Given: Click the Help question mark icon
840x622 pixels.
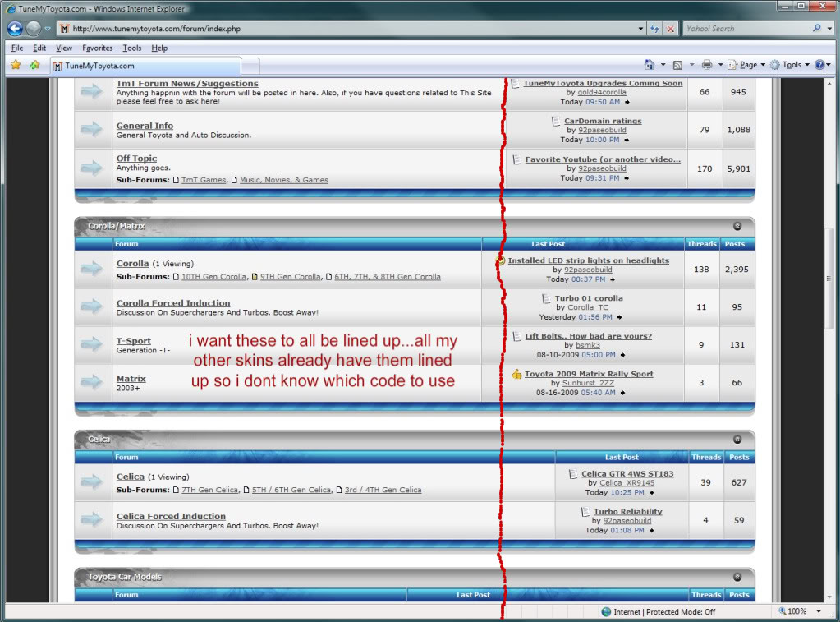Looking at the screenshot, I should click(x=819, y=65).
